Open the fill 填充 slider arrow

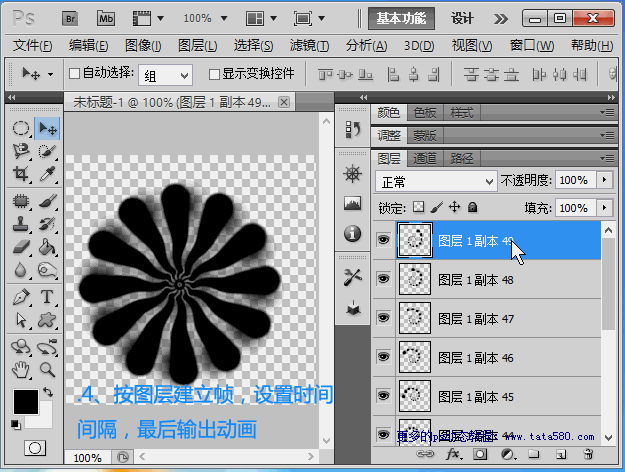(x=604, y=208)
